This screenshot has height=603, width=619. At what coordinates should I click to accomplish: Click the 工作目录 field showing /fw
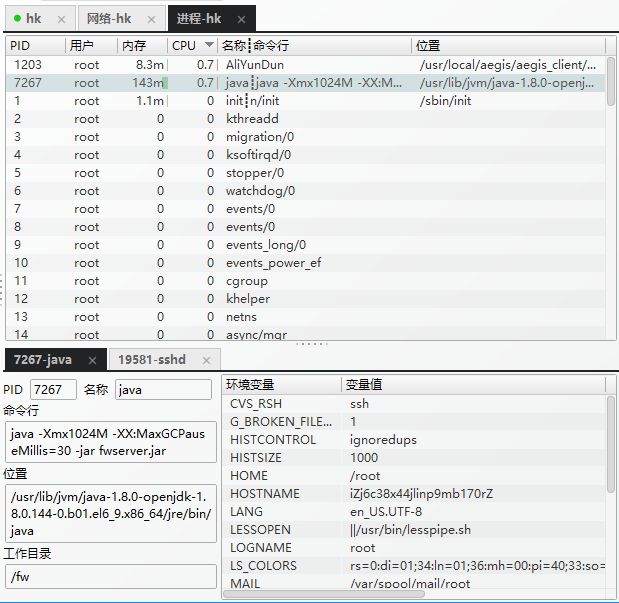111,577
